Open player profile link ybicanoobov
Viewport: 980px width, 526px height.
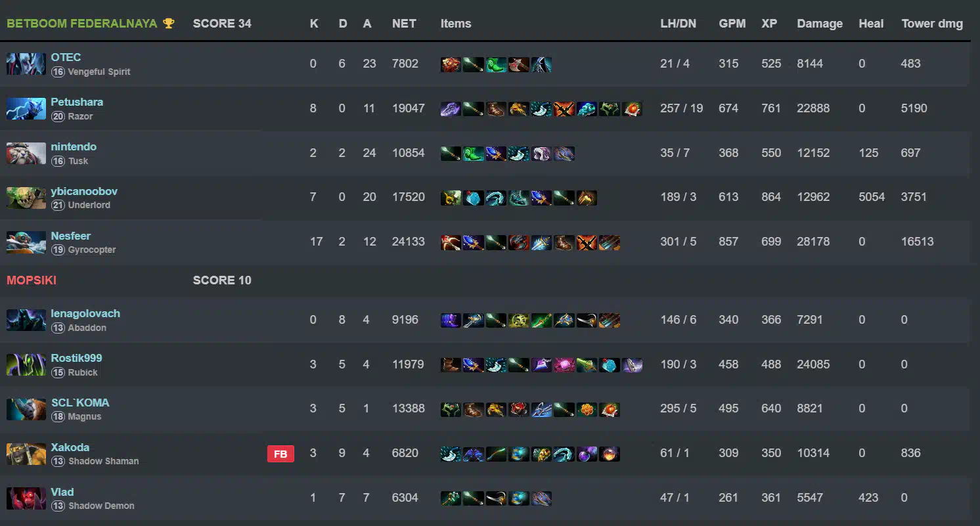[84, 191]
